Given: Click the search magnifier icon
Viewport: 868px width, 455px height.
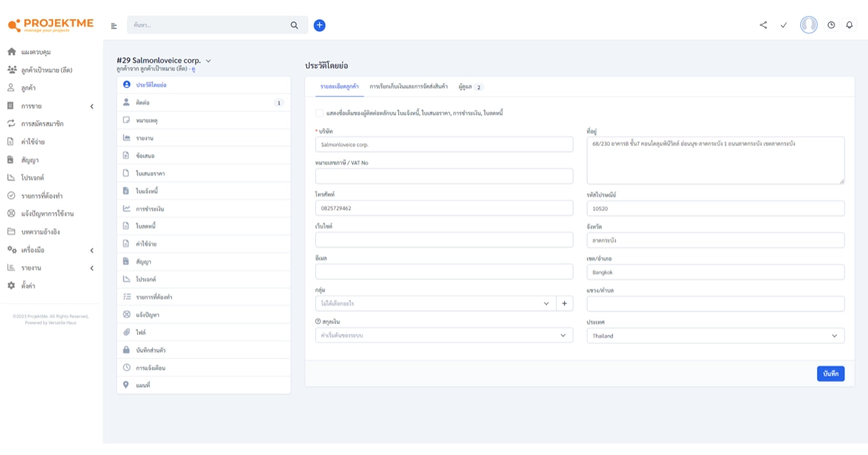Looking at the screenshot, I should click(295, 25).
